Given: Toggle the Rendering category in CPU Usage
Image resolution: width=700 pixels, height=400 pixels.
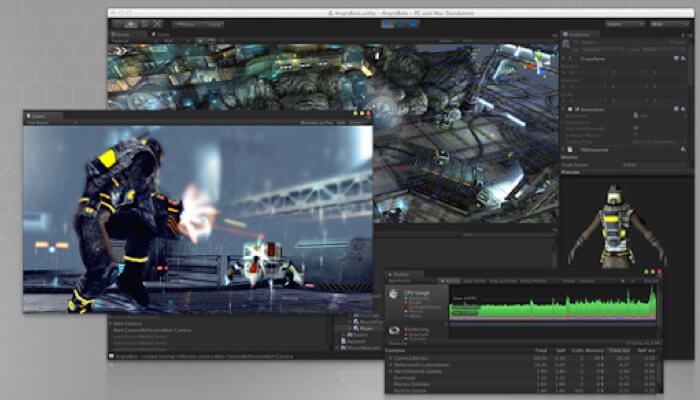Looking at the screenshot, I should [x=405, y=297].
